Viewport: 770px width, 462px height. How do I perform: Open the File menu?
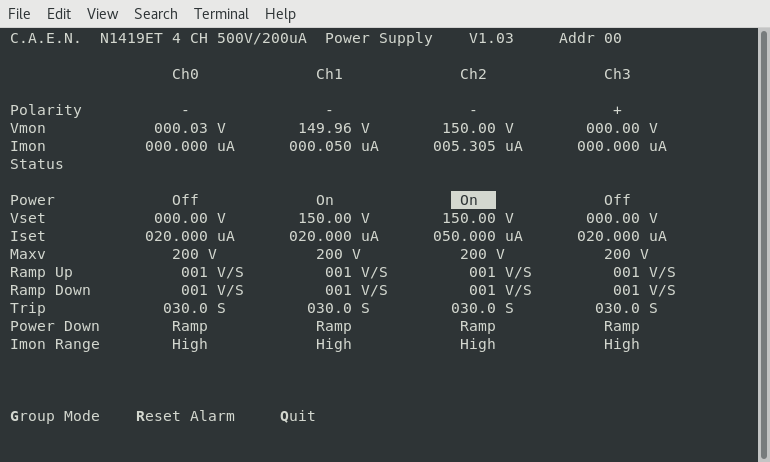click(x=19, y=14)
